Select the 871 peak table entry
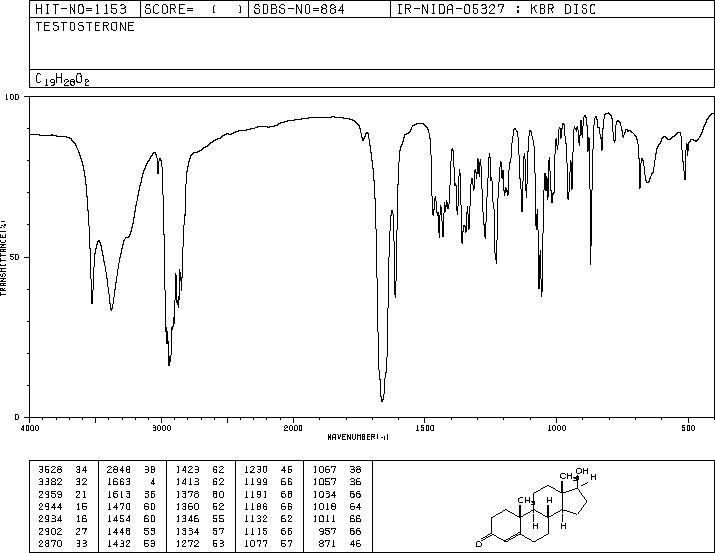This screenshot has height=553, width=715. (340, 543)
